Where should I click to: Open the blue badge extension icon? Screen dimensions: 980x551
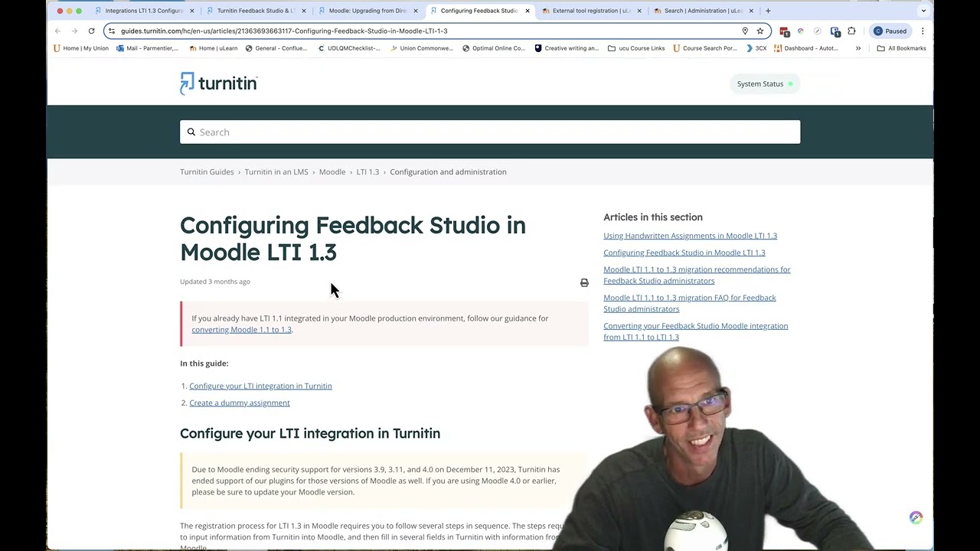pyautogui.click(x=835, y=31)
